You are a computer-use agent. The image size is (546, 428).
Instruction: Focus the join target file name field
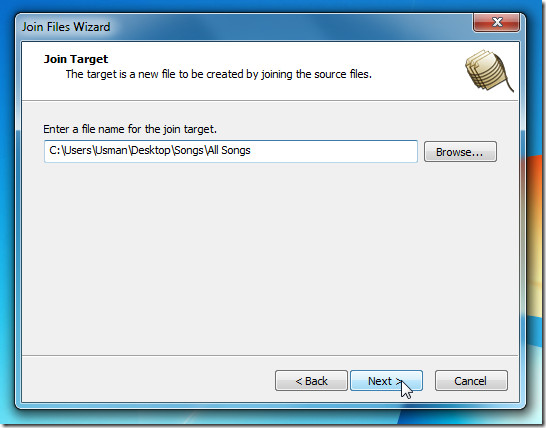(231, 151)
